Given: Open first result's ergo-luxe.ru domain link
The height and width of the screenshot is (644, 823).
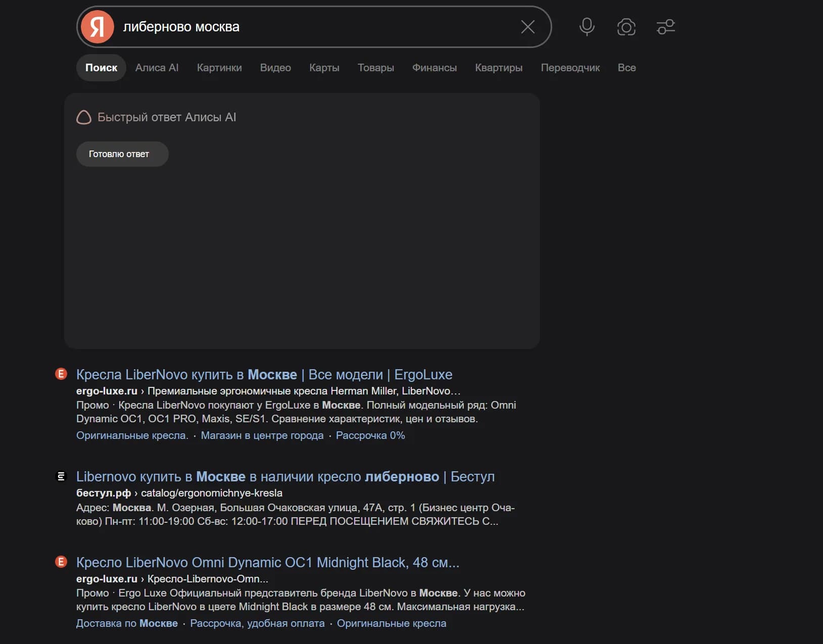Looking at the screenshot, I should [107, 391].
